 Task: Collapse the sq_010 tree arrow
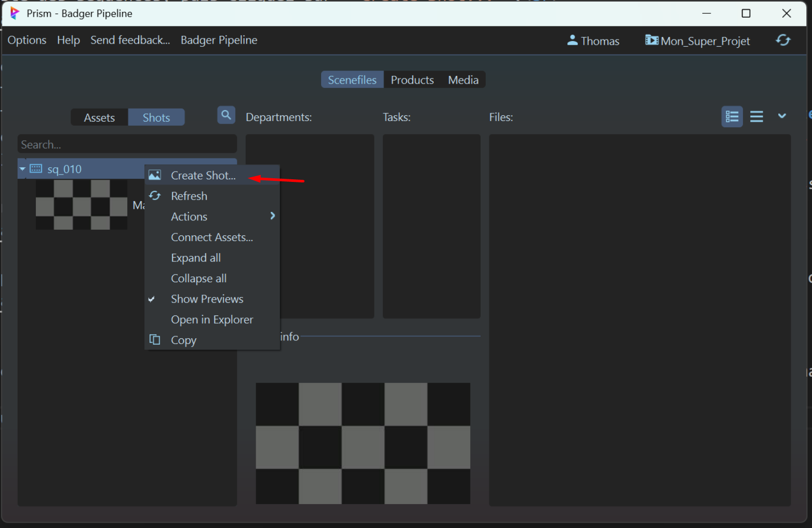(23, 169)
